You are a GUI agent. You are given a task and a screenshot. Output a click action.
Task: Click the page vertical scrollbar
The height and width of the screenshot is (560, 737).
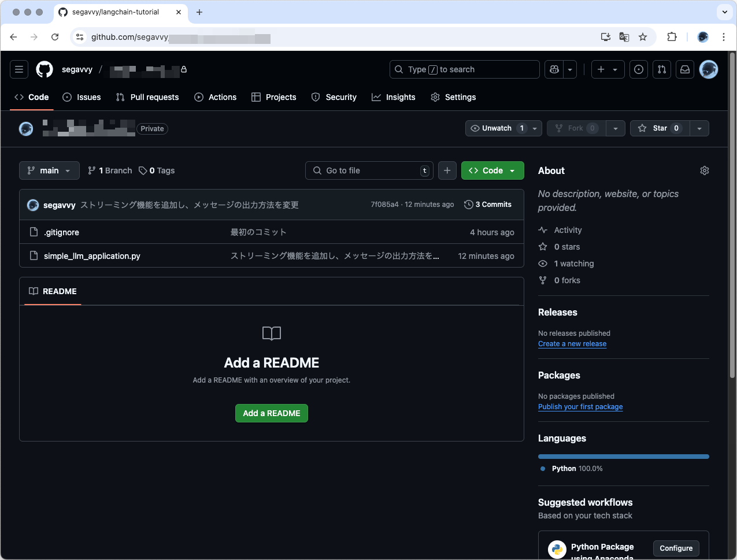(732, 215)
